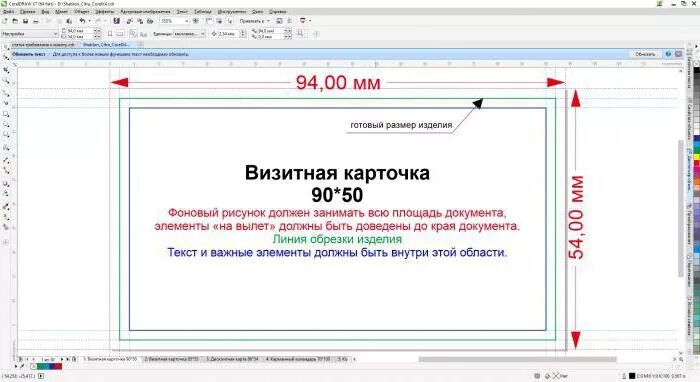Click the Publish to PDF icon

[150, 21]
